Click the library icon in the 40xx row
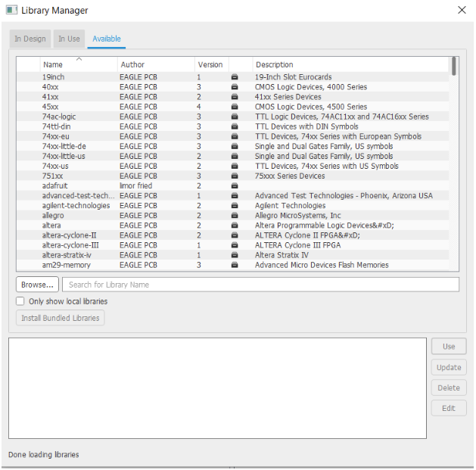 [x=235, y=87]
